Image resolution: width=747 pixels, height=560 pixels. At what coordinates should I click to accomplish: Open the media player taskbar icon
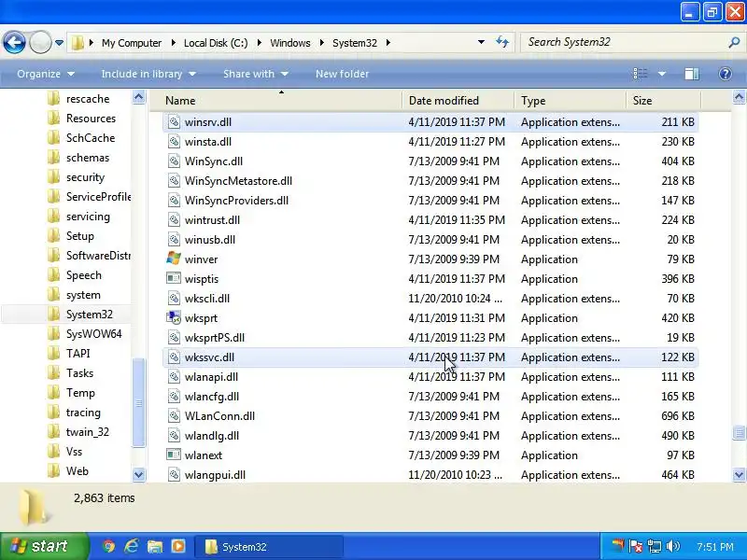point(178,546)
